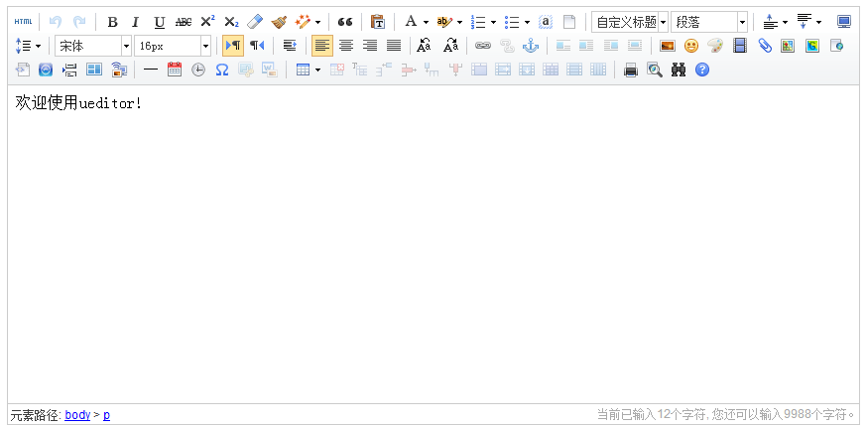Apply text background highlight color
Image resolution: width=868 pixels, height=428 pixels.
444,22
